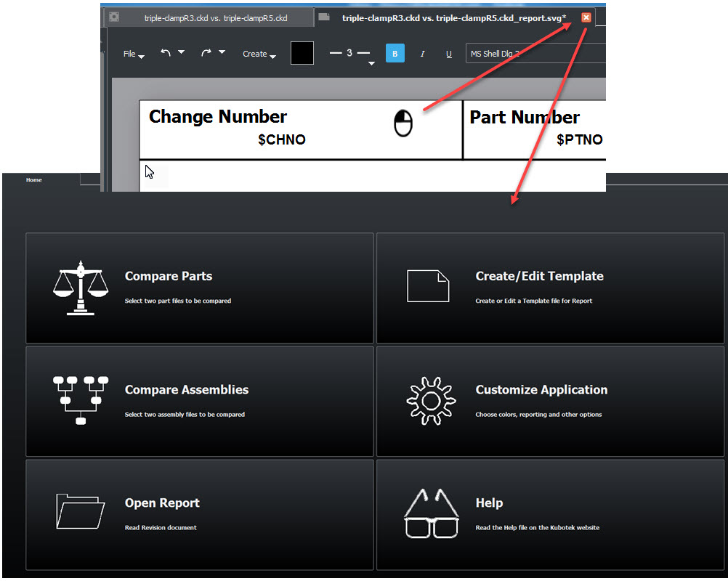728x581 pixels.
Task: Open the File dropdown menu
Action: [133, 54]
